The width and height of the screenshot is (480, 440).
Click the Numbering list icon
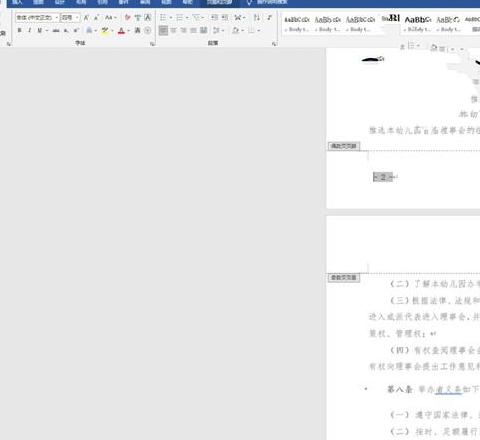[180, 17]
